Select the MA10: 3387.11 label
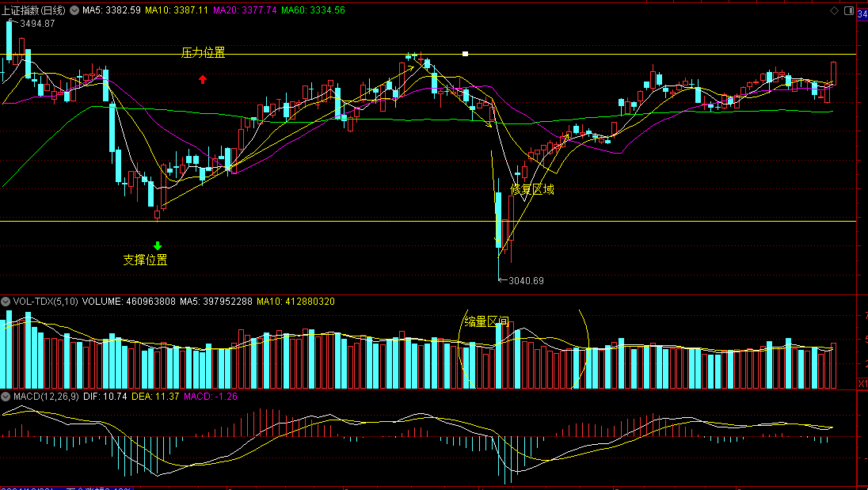This screenshot has width=868, height=490. click(177, 10)
